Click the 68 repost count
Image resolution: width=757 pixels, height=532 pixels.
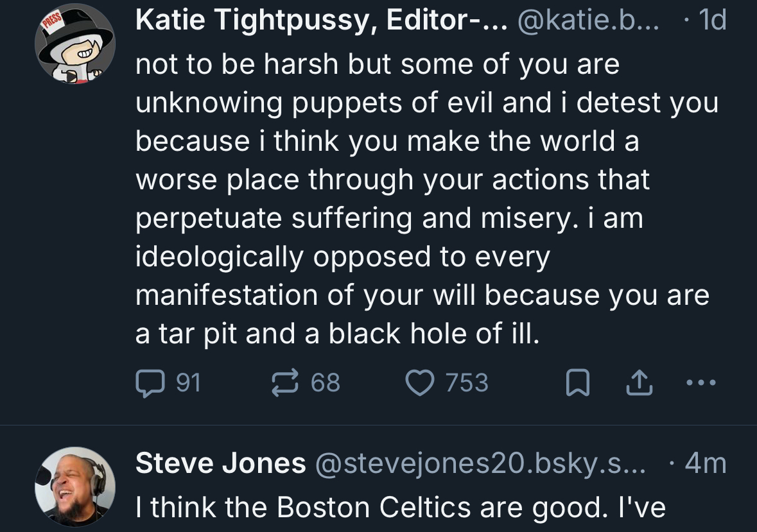[x=326, y=383]
